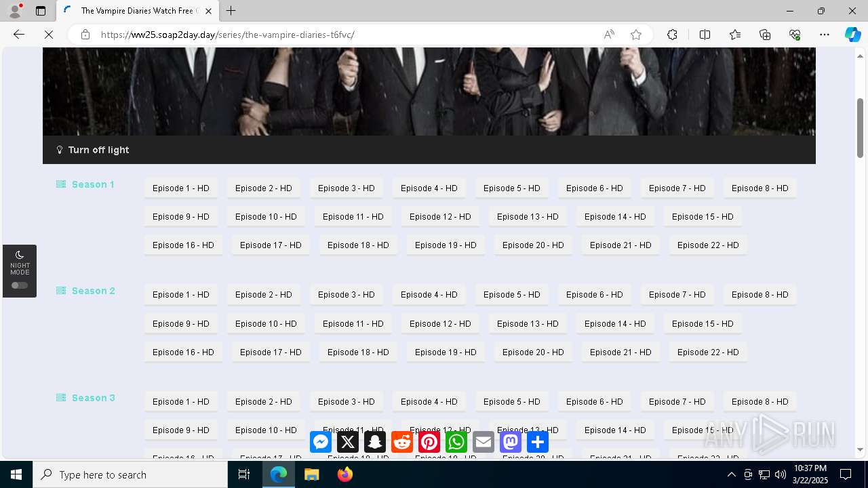Share via Snapchat icon

point(375,443)
